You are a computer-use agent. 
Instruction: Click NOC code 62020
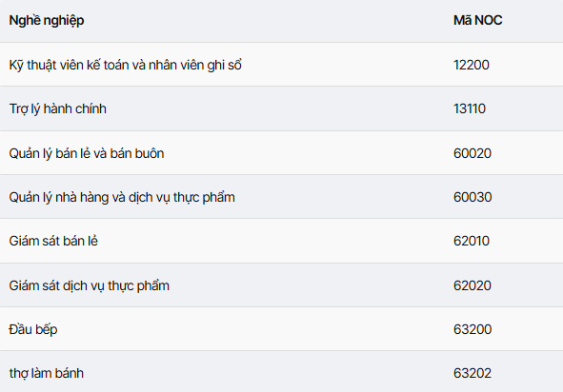pyautogui.click(x=473, y=285)
